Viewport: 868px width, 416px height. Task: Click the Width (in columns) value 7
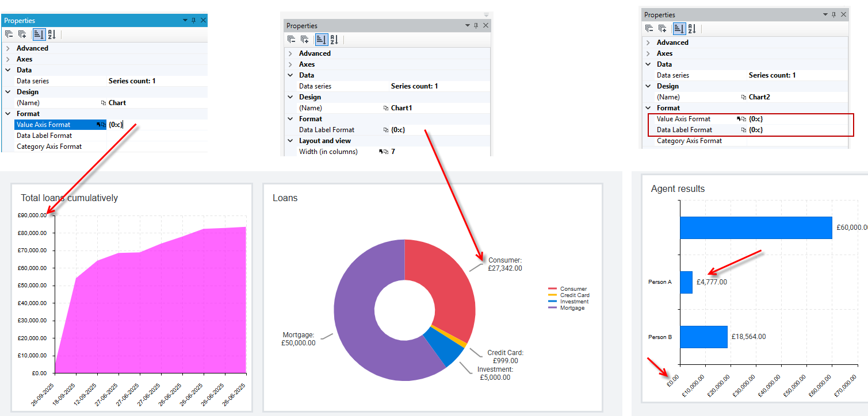click(x=393, y=152)
